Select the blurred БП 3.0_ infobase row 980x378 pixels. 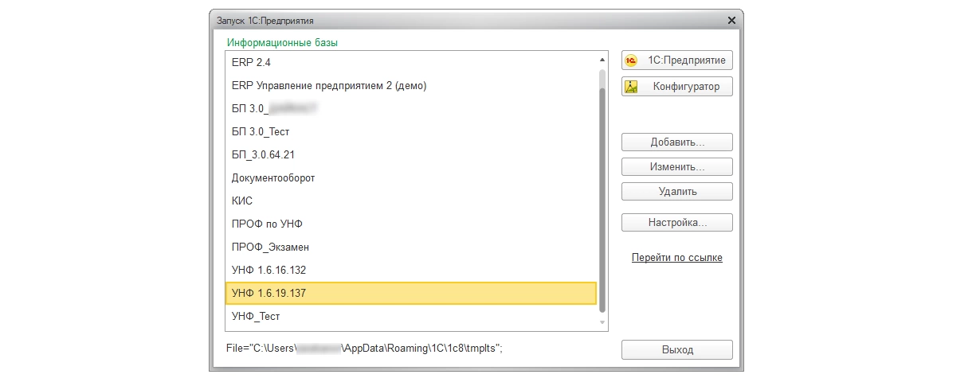[411, 108]
